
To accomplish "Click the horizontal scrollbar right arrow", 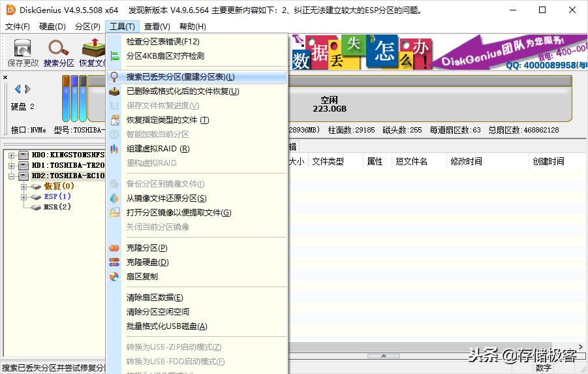I will [581, 347].
